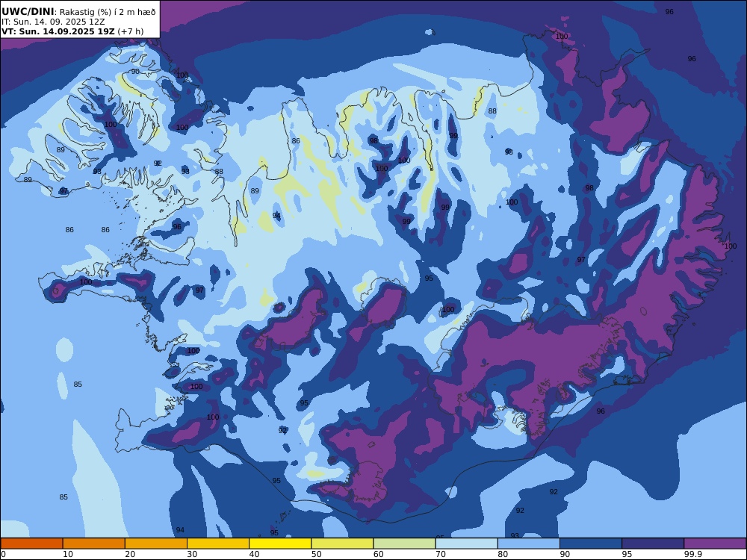The height and width of the screenshot is (560, 747).
Task: Pick the purple legend swatch above 99.9
Action: [x=715, y=544]
